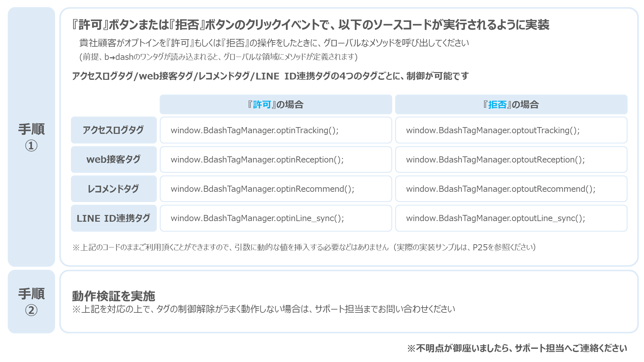Click the optinLine_sync() code cell

pyautogui.click(x=276, y=218)
